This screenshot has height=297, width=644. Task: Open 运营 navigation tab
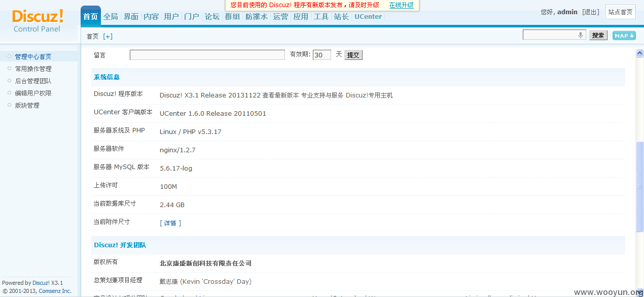(x=280, y=16)
